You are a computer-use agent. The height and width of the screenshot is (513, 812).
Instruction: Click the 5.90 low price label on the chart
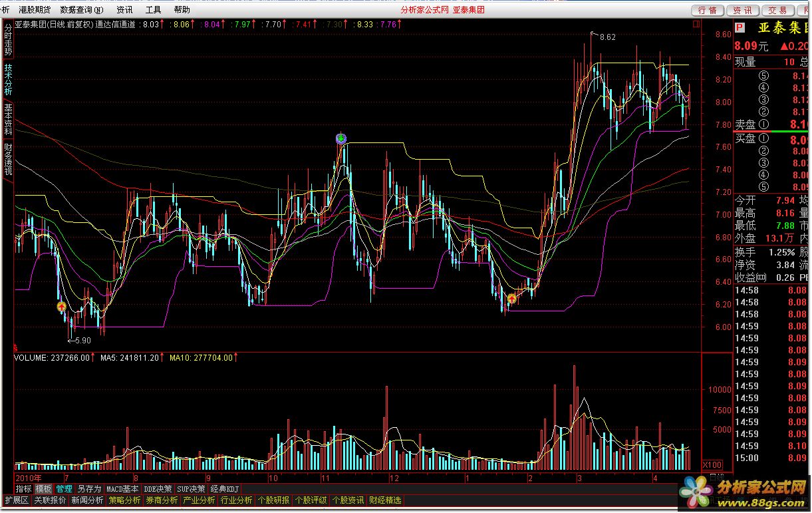click(82, 341)
